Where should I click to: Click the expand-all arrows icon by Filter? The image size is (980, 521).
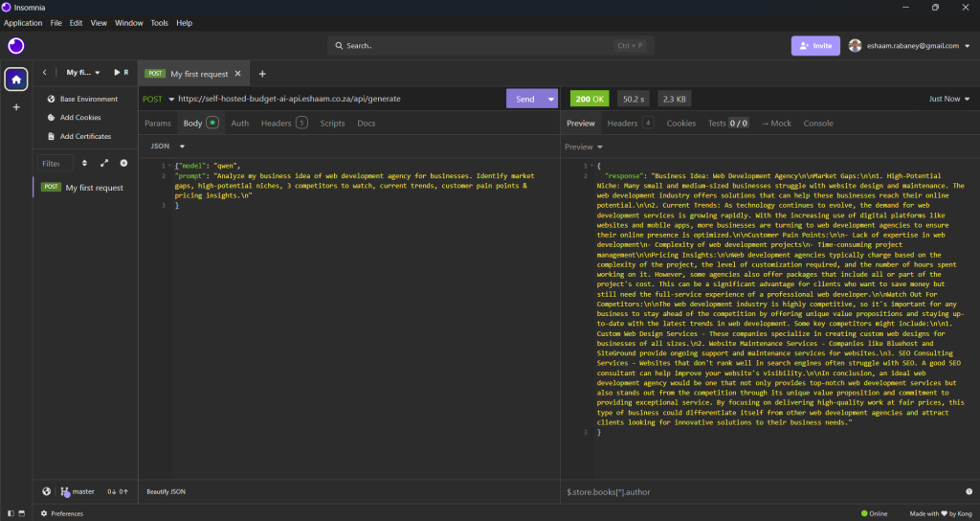pyautogui.click(x=104, y=163)
